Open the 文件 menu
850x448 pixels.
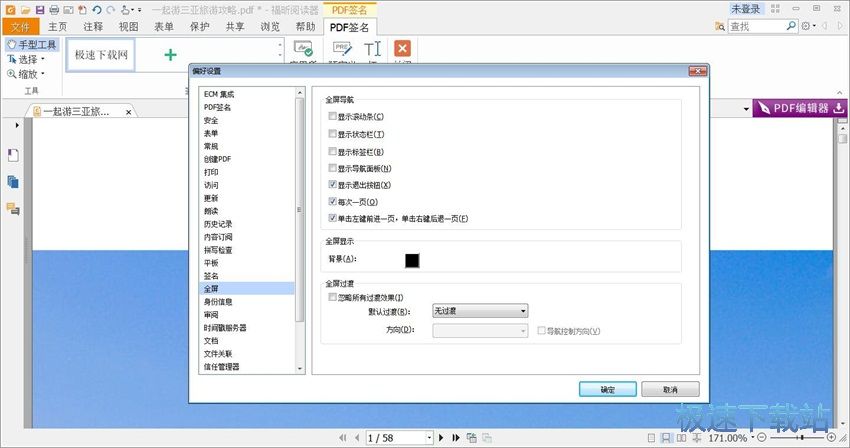pos(20,27)
